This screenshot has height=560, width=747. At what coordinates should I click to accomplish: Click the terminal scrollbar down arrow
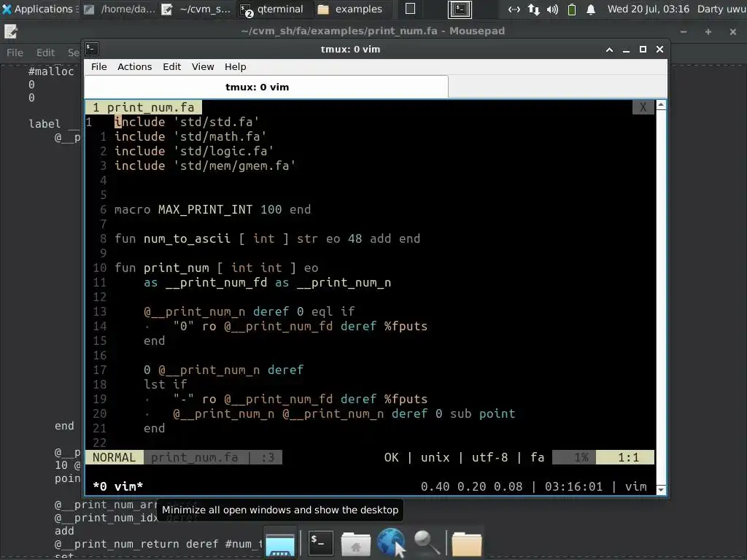tap(661, 489)
